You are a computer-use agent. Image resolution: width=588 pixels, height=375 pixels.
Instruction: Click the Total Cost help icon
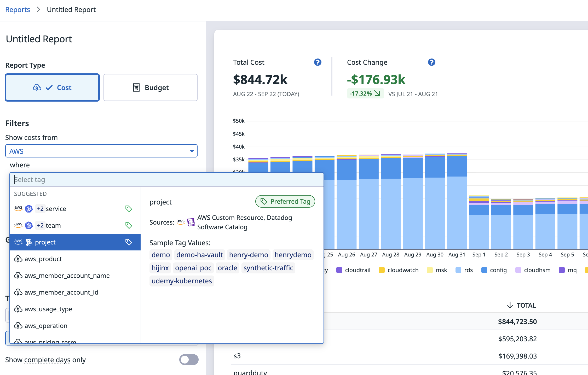[318, 62]
